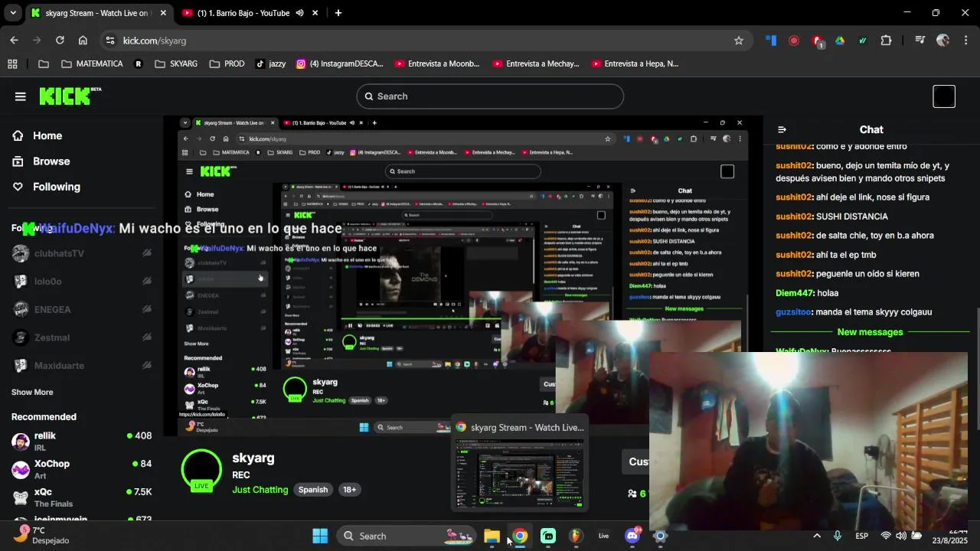This screenshot has width=980, height=551.
Task: Open the red extension with badge 1
Action: [817, 41]
